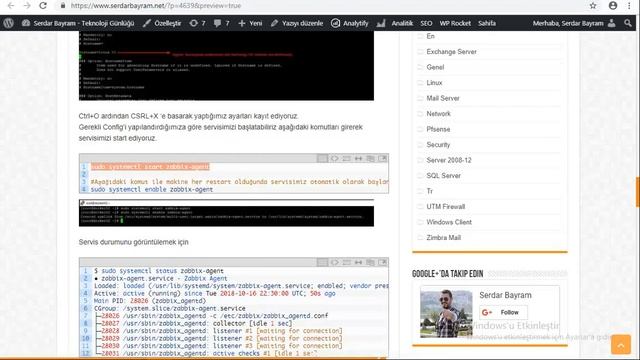Click the admin bar search magnifier icon
The height and width of the screenshot is (360, 640).
(x=628, y=23)
